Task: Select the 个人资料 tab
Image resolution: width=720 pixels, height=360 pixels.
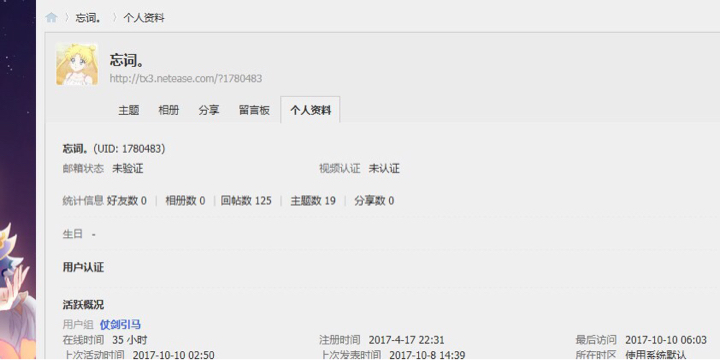Action: click(x=310, y=110)
